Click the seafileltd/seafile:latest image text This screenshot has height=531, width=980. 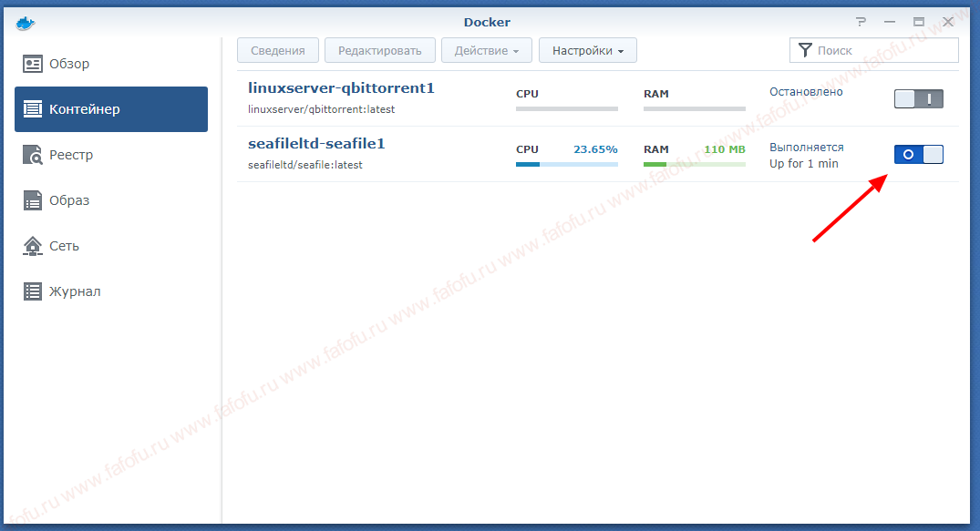point(305,165)
